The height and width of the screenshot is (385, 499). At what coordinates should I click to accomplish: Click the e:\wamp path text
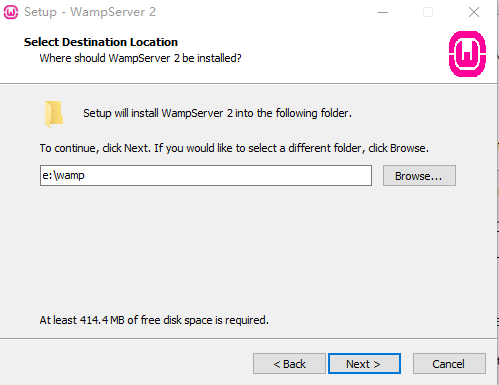click(x=63, y=175)
